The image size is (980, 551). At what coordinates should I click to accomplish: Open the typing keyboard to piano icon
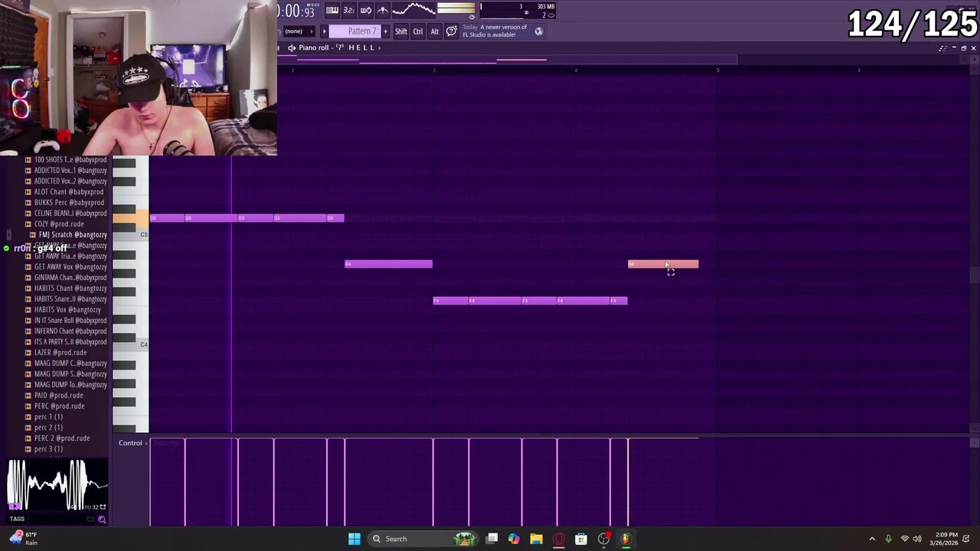(332, 10)
